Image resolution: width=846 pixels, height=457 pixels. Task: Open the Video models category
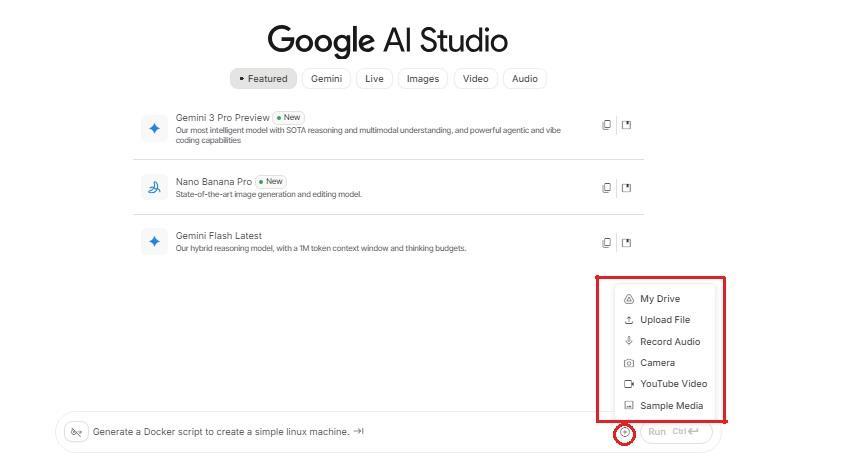coord(476,79)
